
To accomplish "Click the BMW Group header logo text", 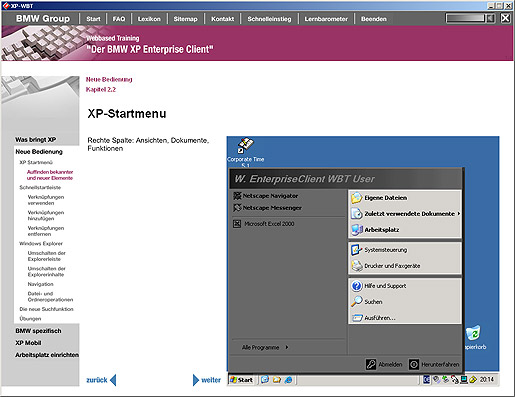I will point(43,18).
